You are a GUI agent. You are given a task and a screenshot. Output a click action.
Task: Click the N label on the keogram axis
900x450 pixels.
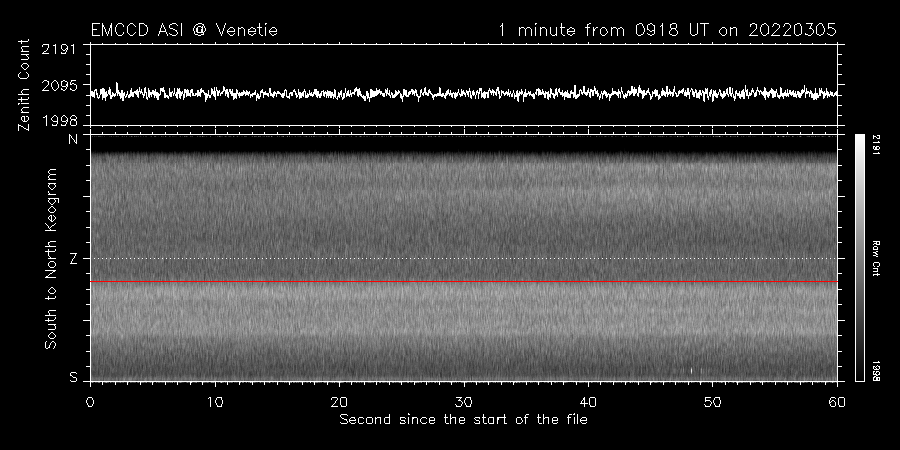[73, 139]
